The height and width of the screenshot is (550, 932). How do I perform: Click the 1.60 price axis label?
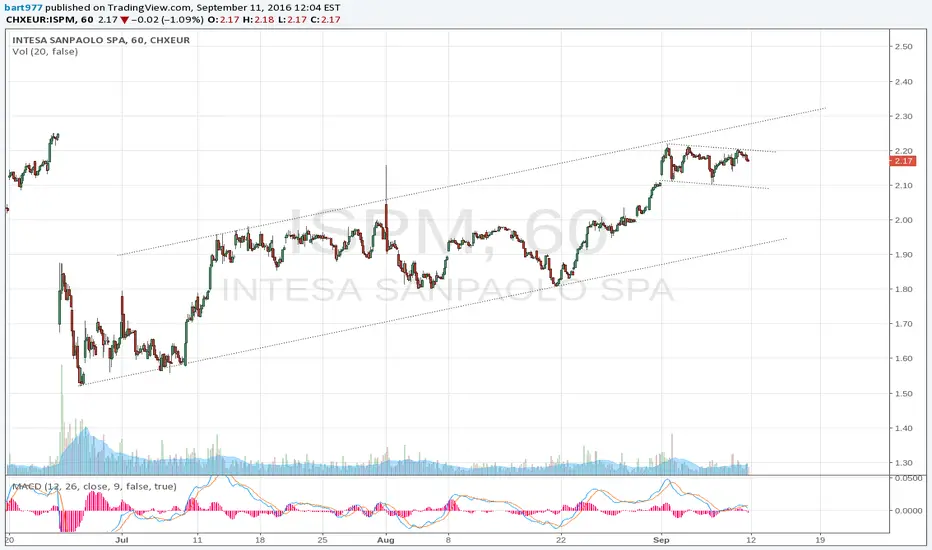(x=903, y=359)
